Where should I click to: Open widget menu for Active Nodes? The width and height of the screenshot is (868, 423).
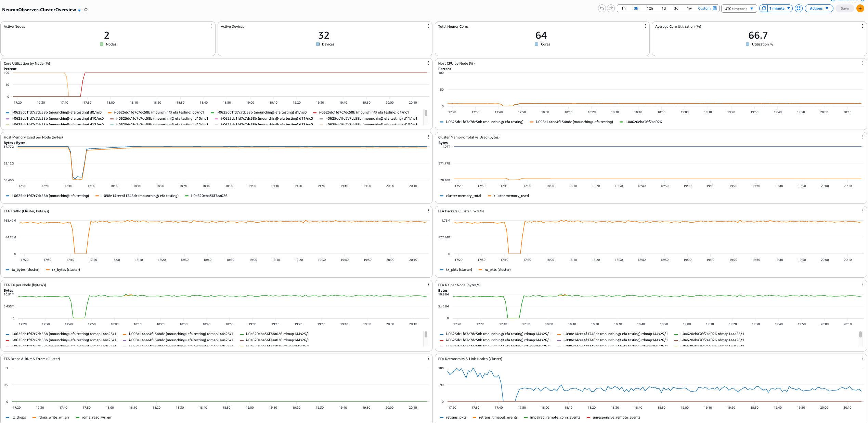coord(211,26)
